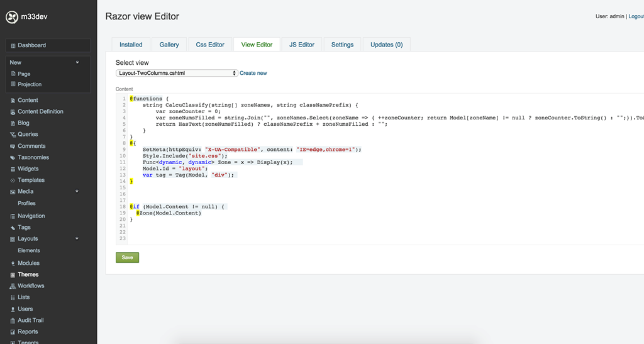Open the JS Editor tab
Image resolution: width=644 pixels, height=344 pixels.
(302, 45)
